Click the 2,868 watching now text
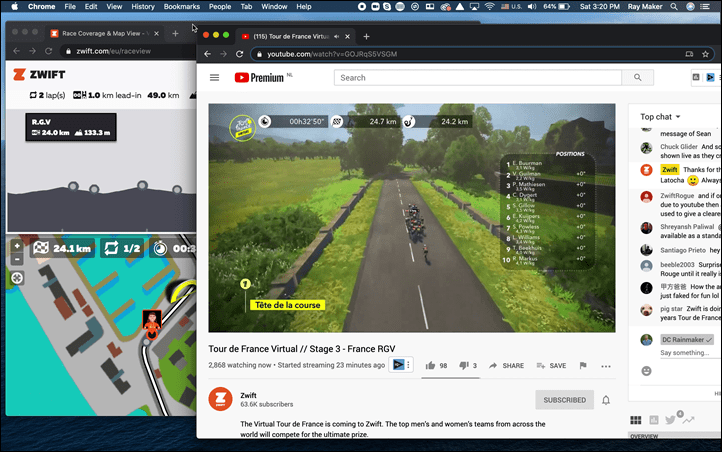Viewport: 722px width, 452px height. pyautogui.click(x=240, y=365)
